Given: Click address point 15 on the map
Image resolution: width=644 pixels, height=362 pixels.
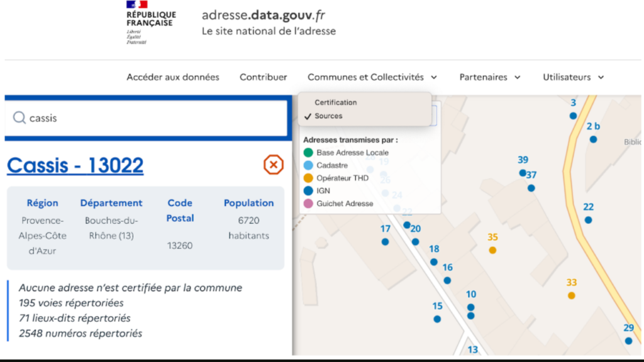Looking at the screenshot, I should 437,319.
